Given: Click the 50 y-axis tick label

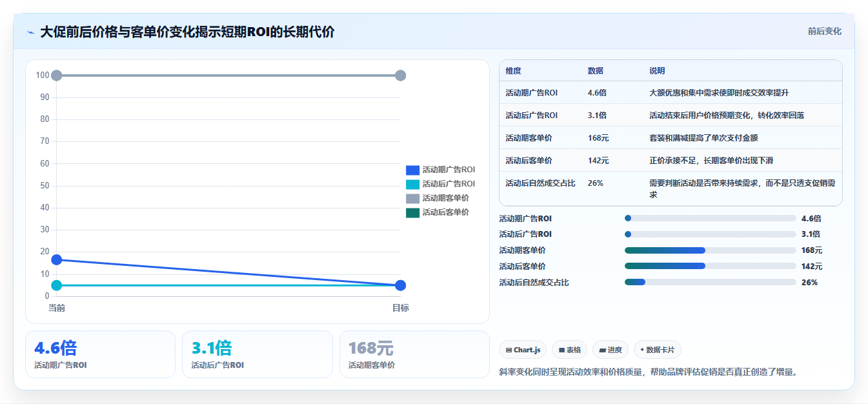Looking at the screenshot, I should pos(45,185).
